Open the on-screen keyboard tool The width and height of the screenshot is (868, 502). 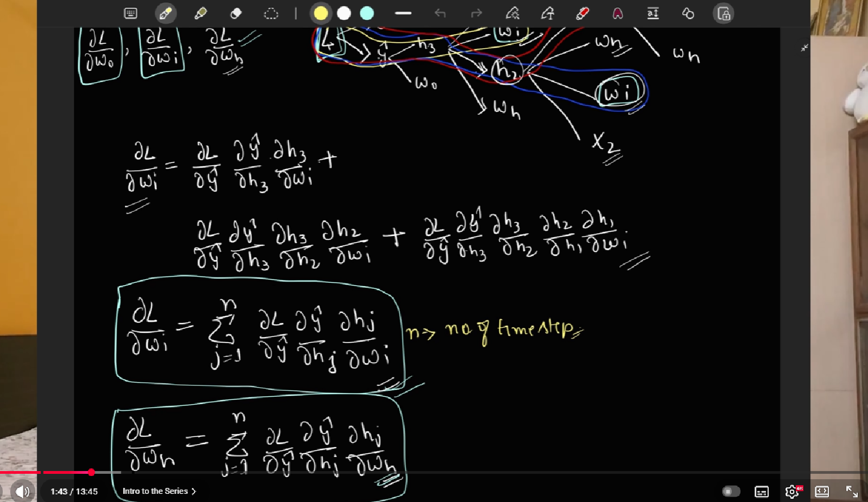[131, 14]
